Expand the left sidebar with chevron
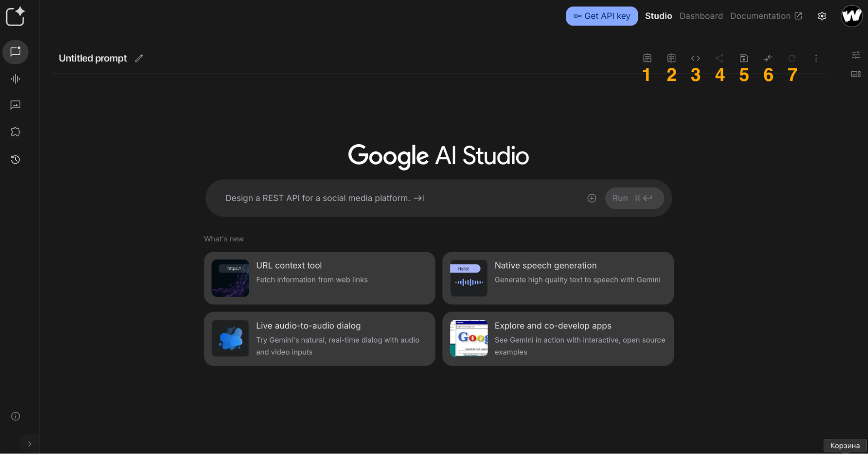This screenshot has height=454, width=868. click(x=30, y=444)
